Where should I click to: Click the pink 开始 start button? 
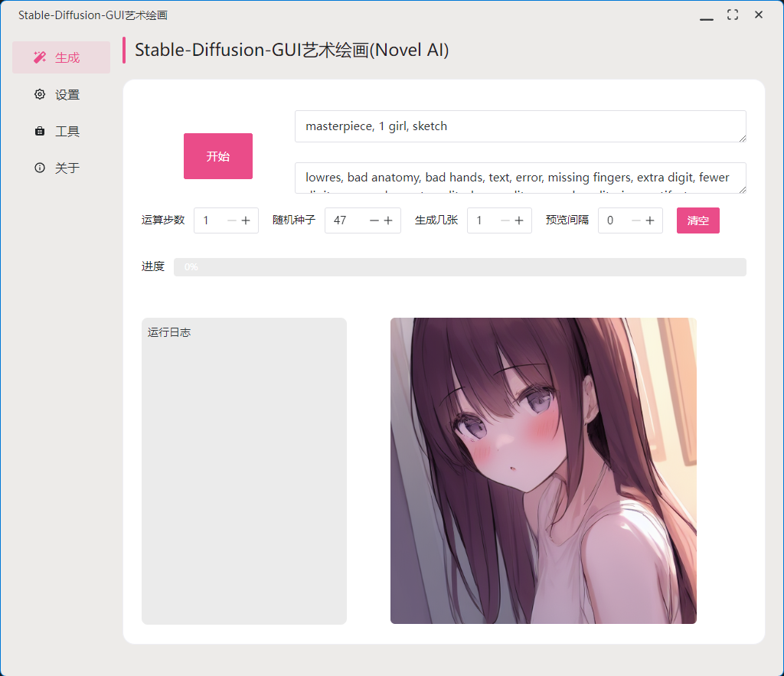[218, 156]
